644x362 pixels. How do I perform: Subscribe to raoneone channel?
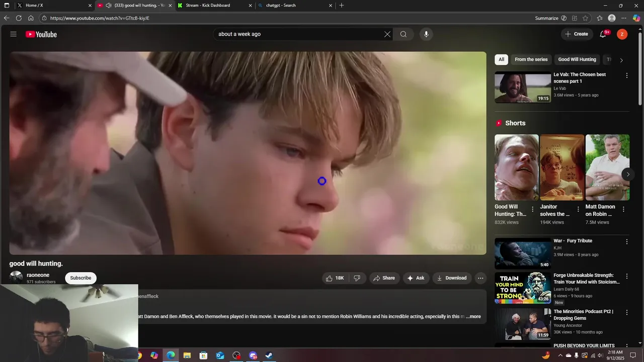tap(80, 278)
